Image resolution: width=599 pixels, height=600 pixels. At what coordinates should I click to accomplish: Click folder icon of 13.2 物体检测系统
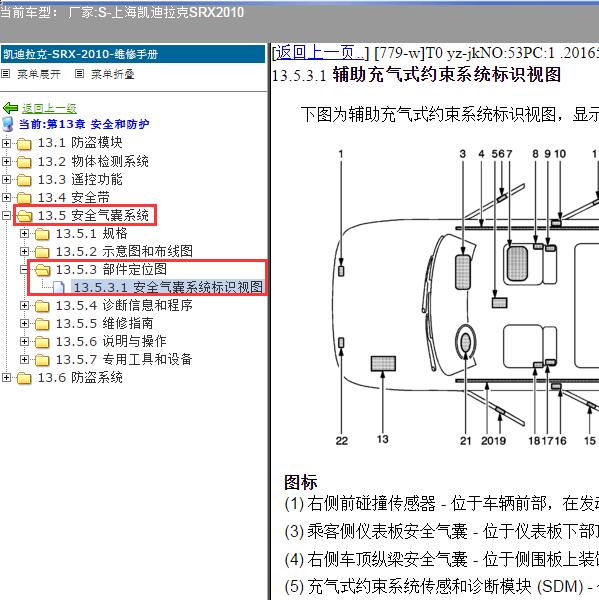[x=24, y=162]
